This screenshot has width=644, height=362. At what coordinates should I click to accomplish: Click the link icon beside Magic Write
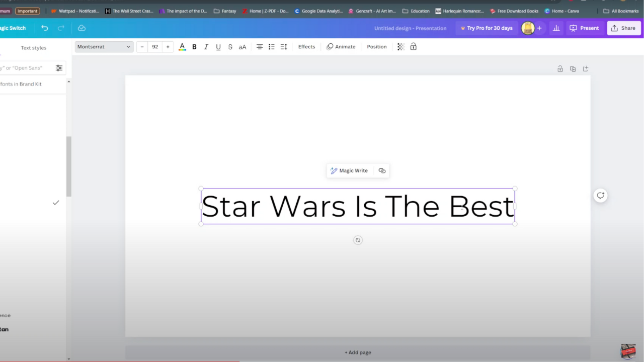click(x=382, y=170)
